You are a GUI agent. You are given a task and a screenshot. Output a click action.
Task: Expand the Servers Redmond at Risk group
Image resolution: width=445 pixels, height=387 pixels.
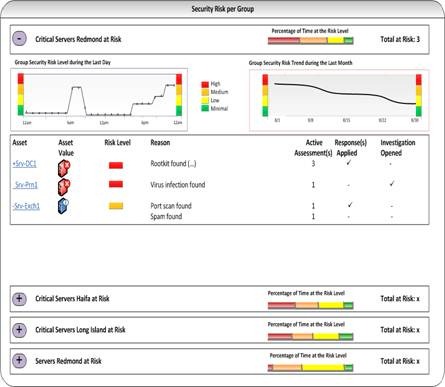tap(19, 360)
